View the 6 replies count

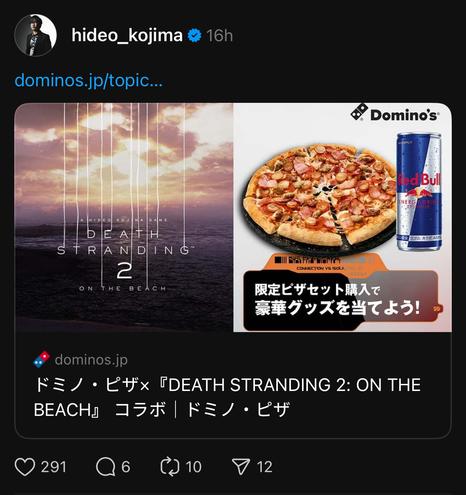click(126, 467)
